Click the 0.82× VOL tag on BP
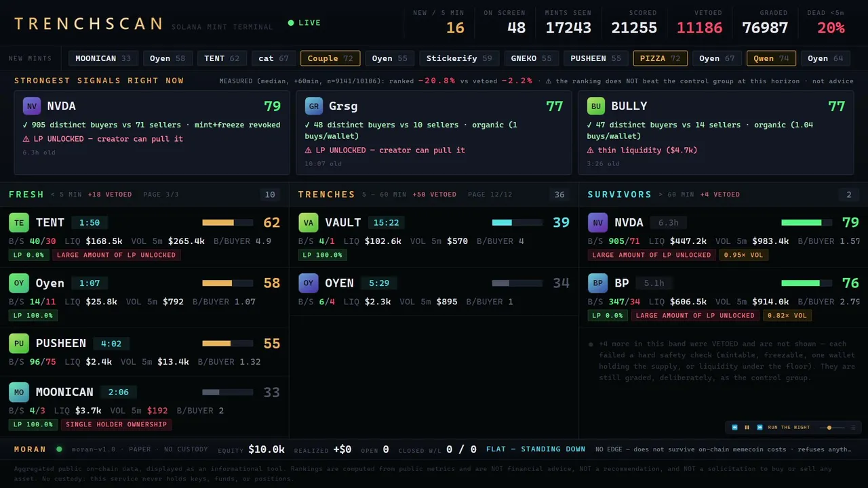 coord(788,315)
